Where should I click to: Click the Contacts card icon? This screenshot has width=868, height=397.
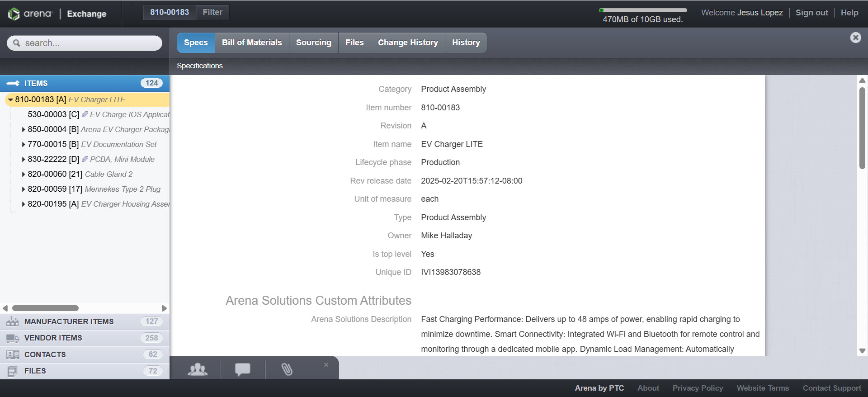(13, 354)
